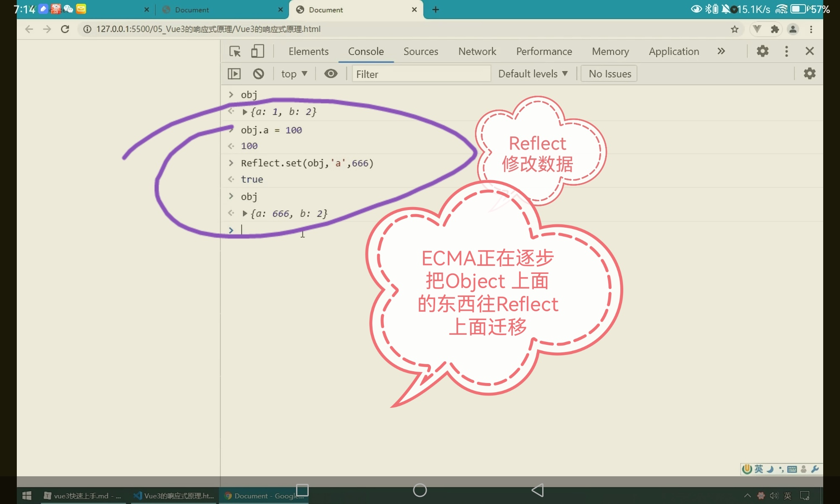840x504 pixels.
Task: Click the Chrome extensions puzzle icon
Action: pyautogui.click(x=774, y=29)
